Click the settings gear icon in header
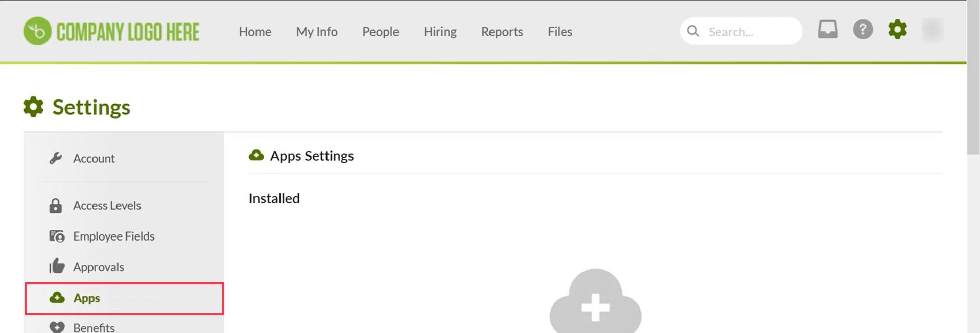Screen dimensions: 980x333 (x=897, y=29)
